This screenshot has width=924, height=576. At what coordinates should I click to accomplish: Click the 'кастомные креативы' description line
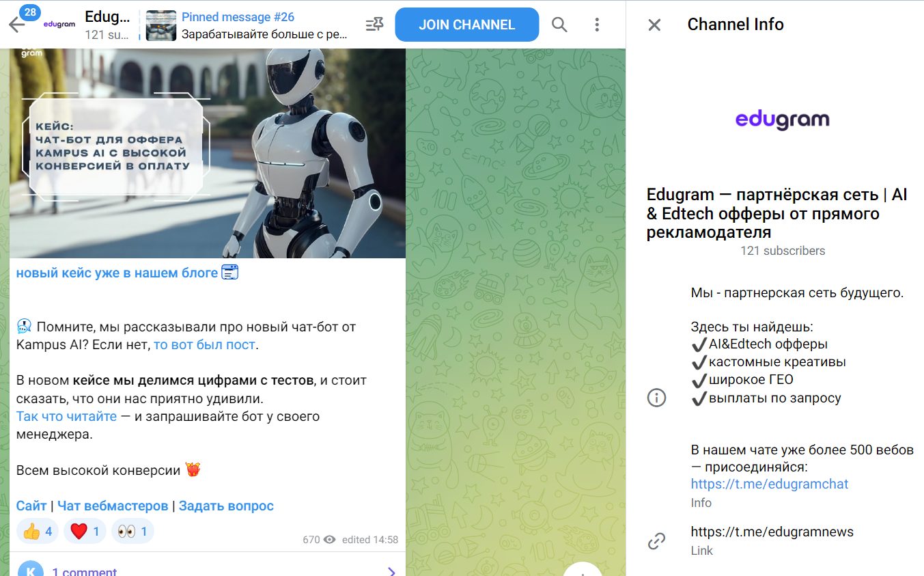point(768,362)
